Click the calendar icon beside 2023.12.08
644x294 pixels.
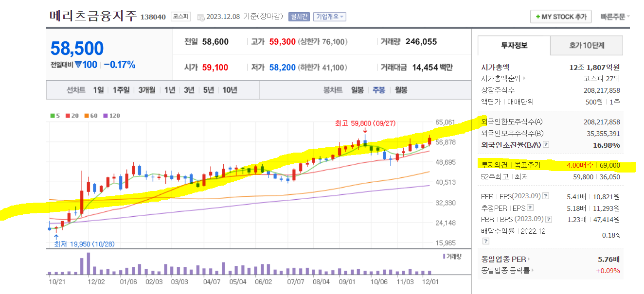coord(201,17)
